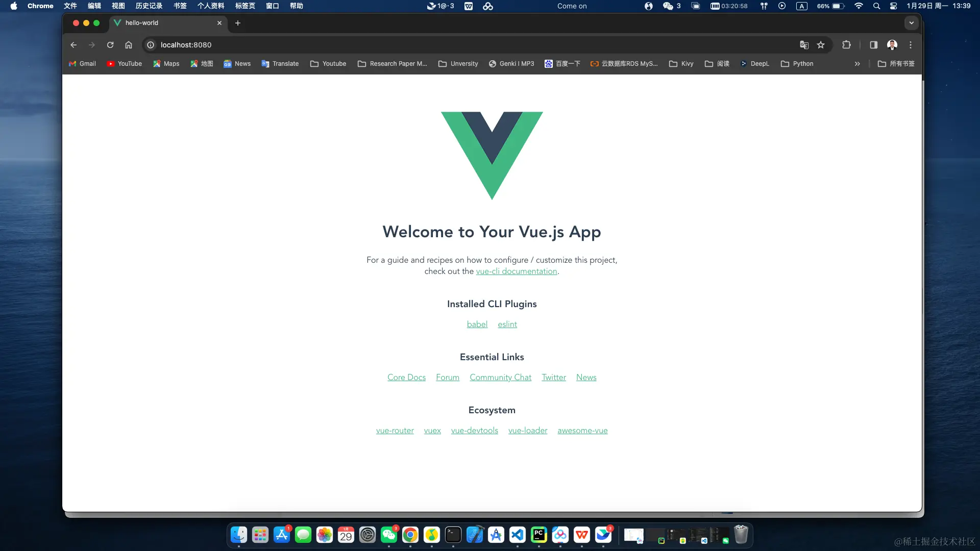
Task: Open PyCharm from the Dock
Action: coord(539,535)
